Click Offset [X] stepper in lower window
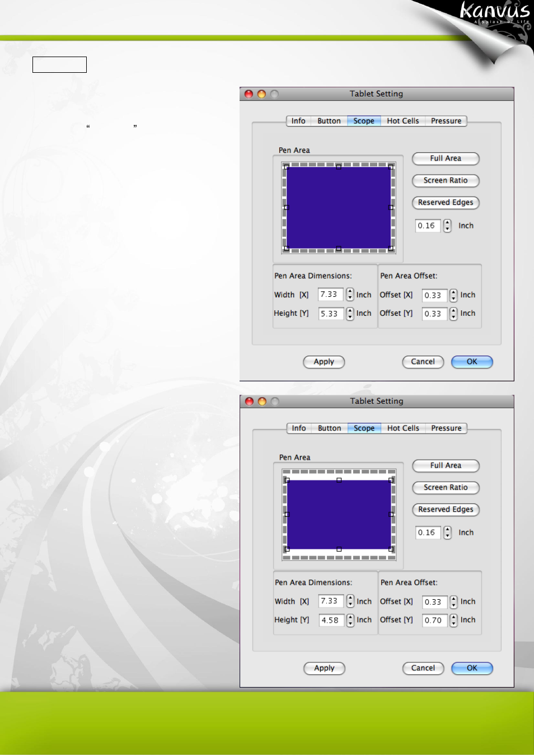534x756 pixels. pyautogui.click(x=454, y=602)
